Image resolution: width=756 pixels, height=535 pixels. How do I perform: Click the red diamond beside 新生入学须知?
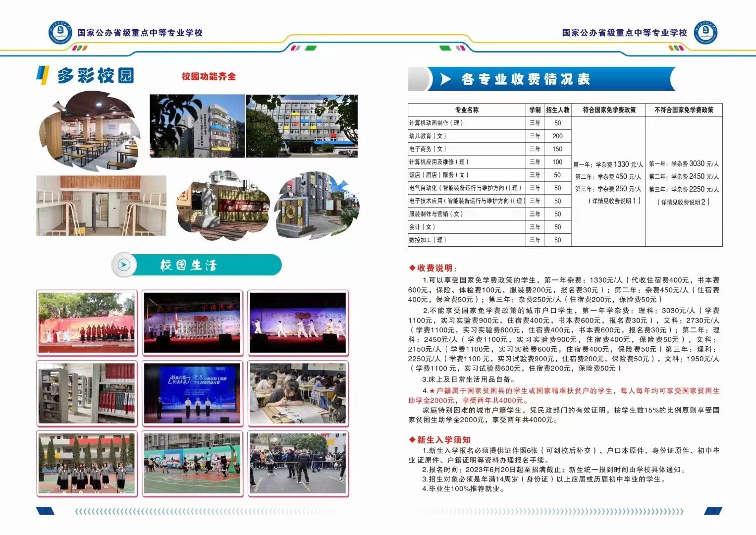click(x=412, y=439)
